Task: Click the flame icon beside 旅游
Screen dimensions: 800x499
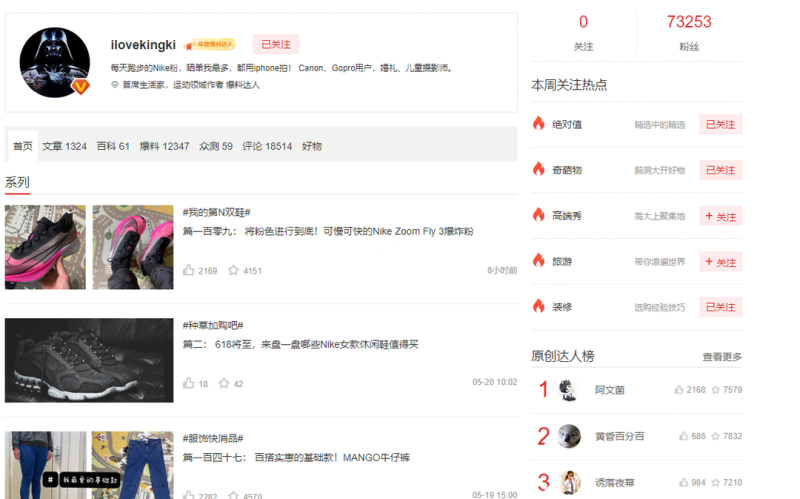Action: coord(539,262)
